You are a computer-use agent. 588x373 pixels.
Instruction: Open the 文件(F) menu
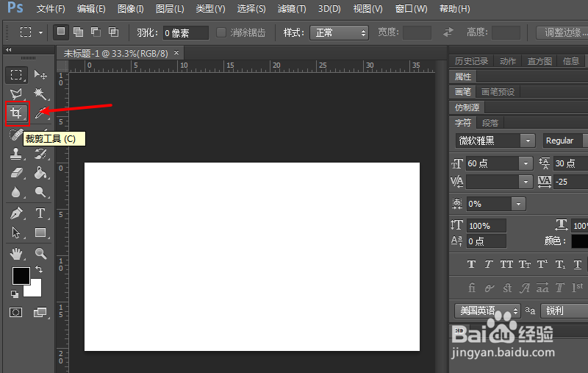coord(51,9)
